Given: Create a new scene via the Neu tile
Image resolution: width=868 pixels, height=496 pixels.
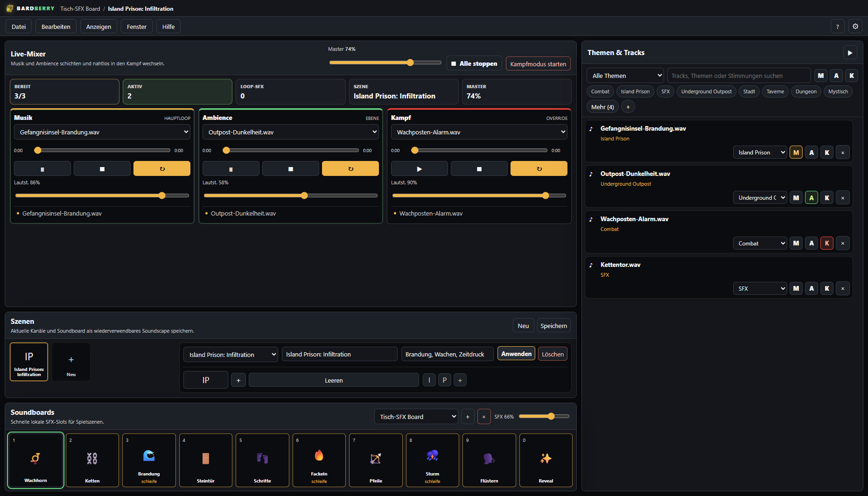Looking at the screenshot, I should click(71, 362).
